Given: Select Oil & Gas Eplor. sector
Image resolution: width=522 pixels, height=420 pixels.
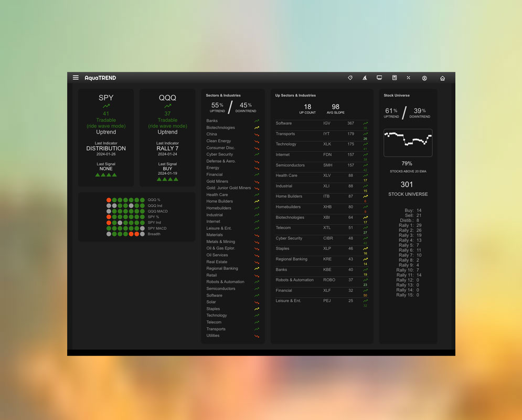Looking at the screenshot, I should click(x=220, y=248).
